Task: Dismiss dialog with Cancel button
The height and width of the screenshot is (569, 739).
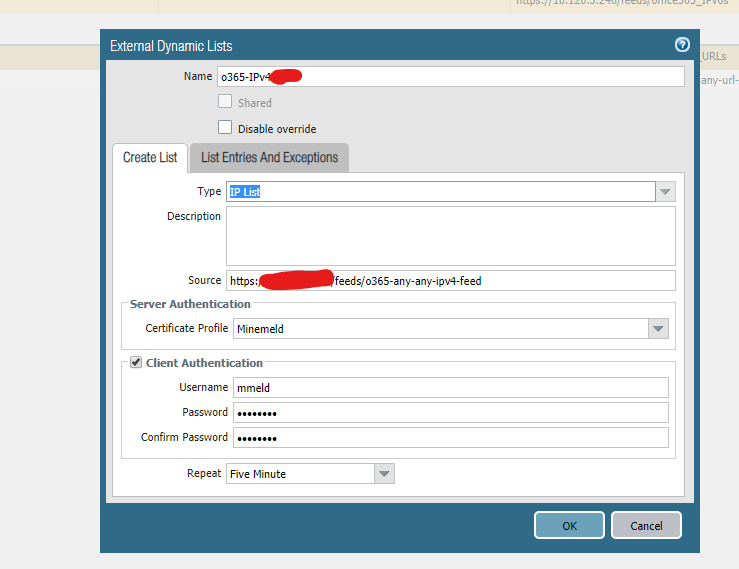Action: pos(646,525)
